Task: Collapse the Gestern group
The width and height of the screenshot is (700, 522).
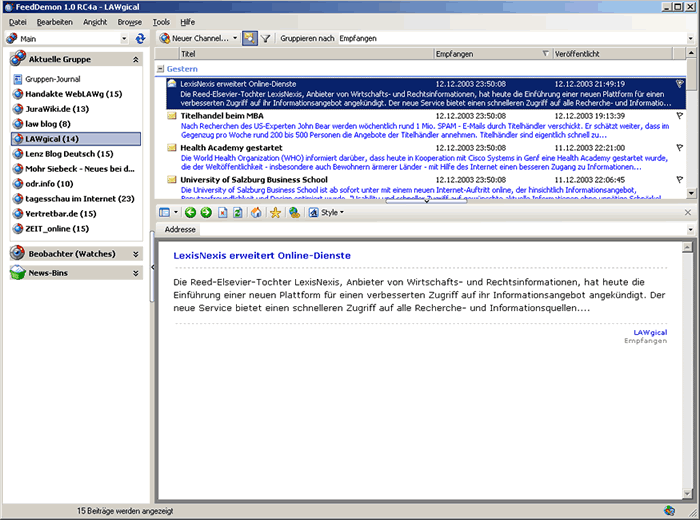Action: click(160, 69)
